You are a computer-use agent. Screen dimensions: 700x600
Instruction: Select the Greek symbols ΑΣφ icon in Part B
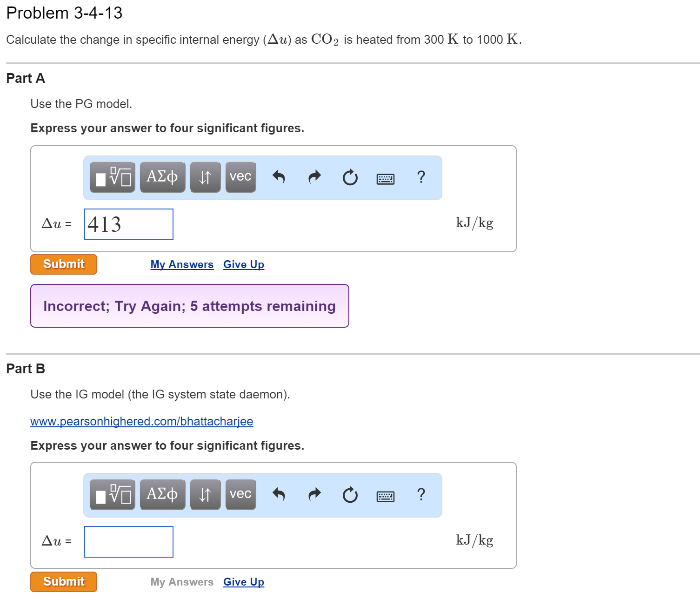coord(162,494)
